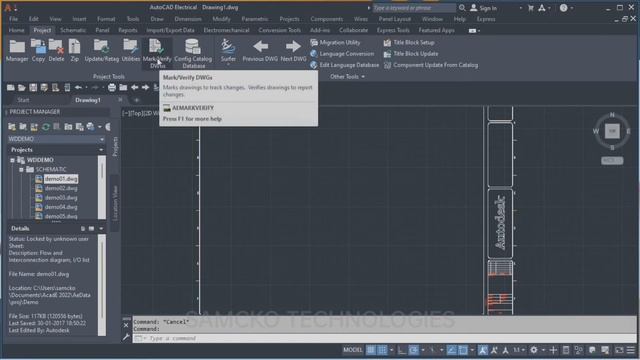Collapse the WDDEMO project tree node

point(12,160)
